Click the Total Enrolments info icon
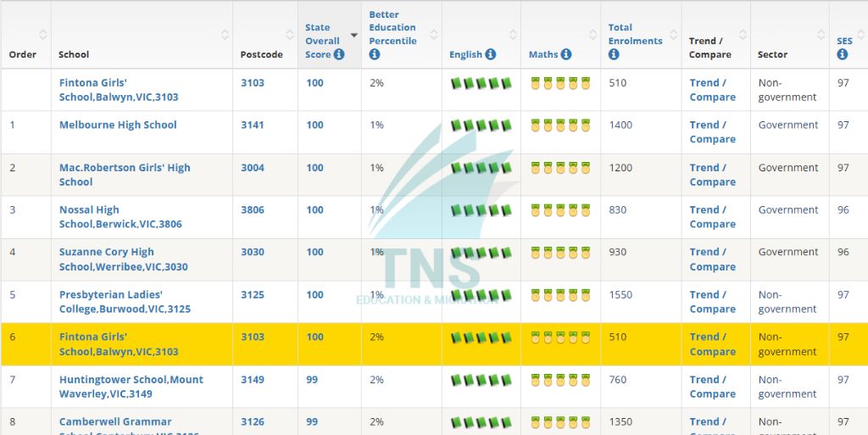Image resolution: width=868 pixels, height=435 pixels. click(x=614, y=54)
